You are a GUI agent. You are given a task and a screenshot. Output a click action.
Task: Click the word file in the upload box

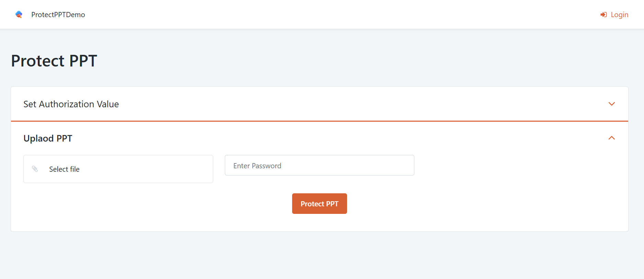pos(75,169)
